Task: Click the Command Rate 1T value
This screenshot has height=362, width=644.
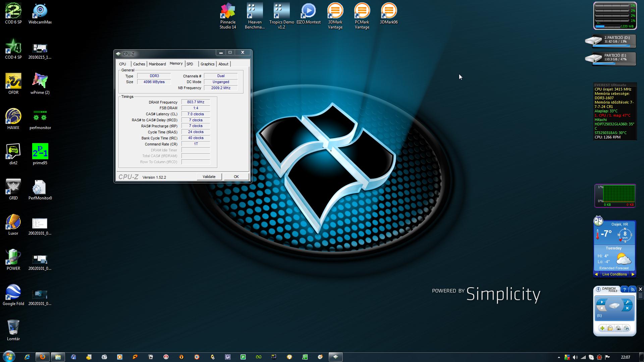Action: click(x=196, y=144)
